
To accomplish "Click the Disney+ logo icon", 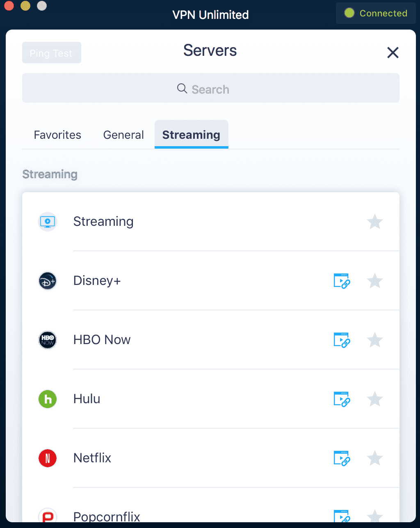I will (48, 281).
